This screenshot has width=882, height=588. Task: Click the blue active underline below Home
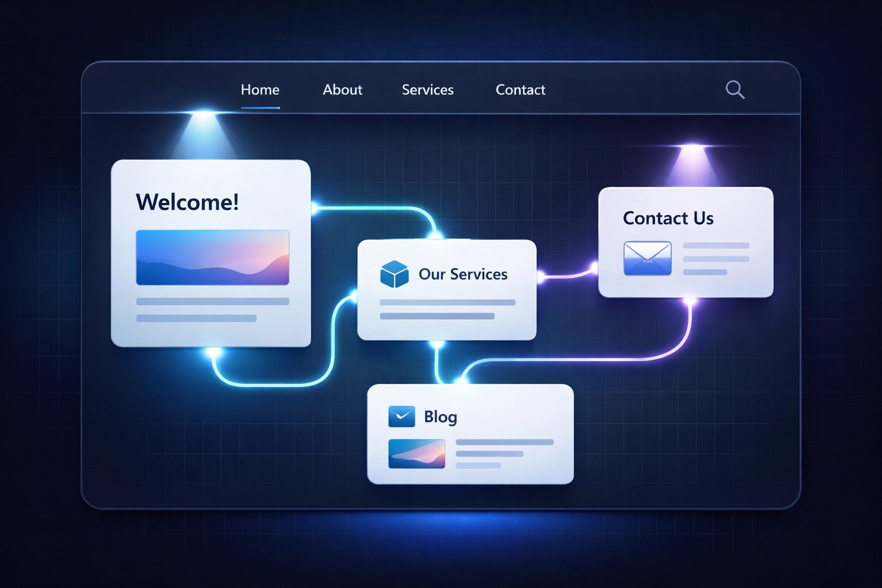(x=260, y=106)
